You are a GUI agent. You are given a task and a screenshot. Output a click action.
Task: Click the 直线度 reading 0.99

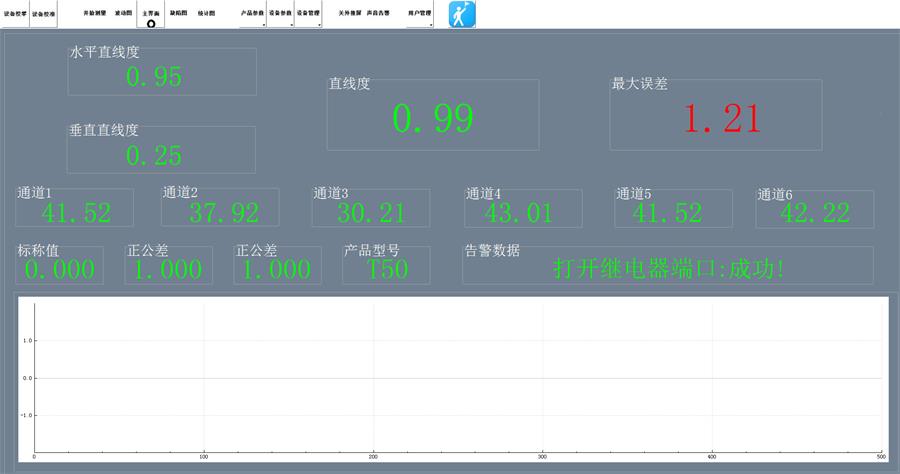(x=432, y=119)
